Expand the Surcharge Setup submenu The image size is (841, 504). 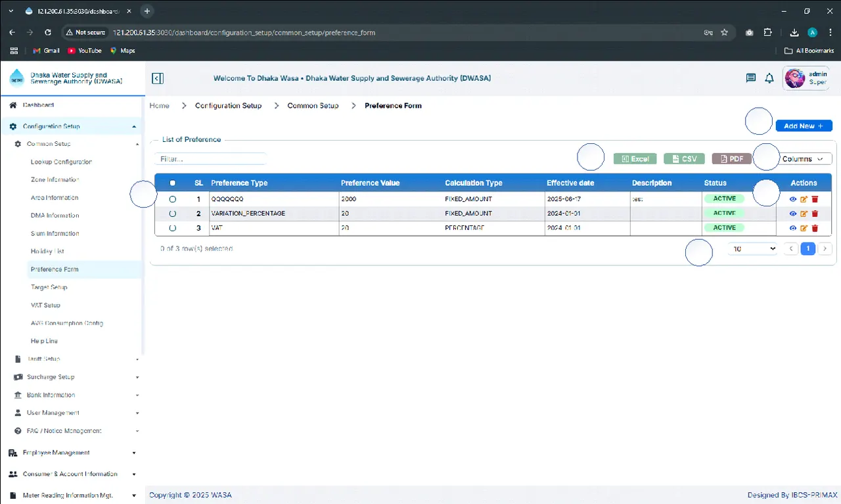point(75,377)
